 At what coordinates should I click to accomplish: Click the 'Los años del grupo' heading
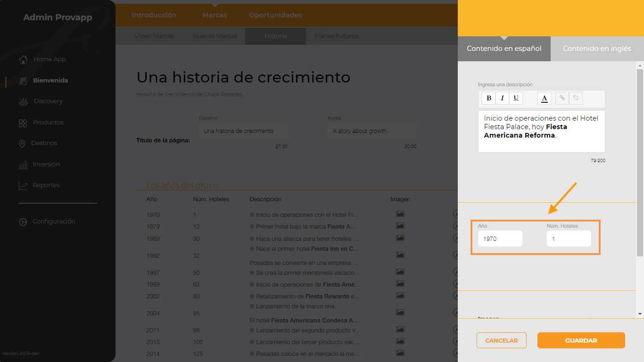(x=182, y=186)
